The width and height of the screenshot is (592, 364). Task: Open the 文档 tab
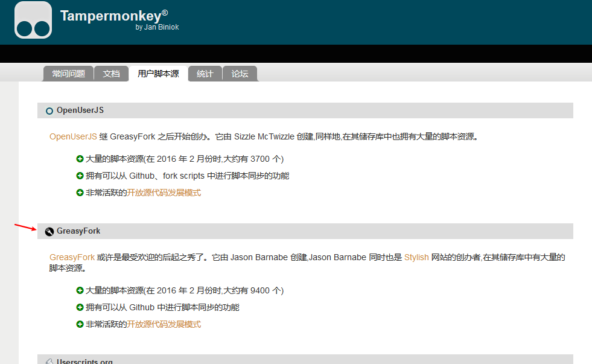112,74
